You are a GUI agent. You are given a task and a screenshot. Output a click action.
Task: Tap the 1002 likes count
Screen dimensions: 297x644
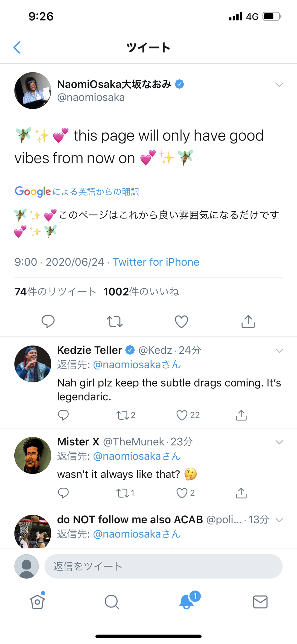coord(141,292)
